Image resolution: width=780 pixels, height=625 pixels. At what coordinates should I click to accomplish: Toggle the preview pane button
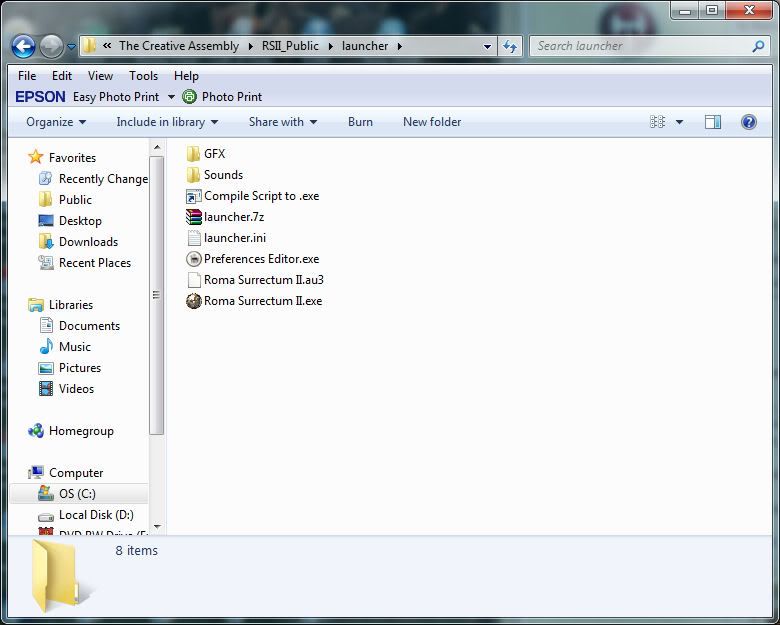[713, 122]
